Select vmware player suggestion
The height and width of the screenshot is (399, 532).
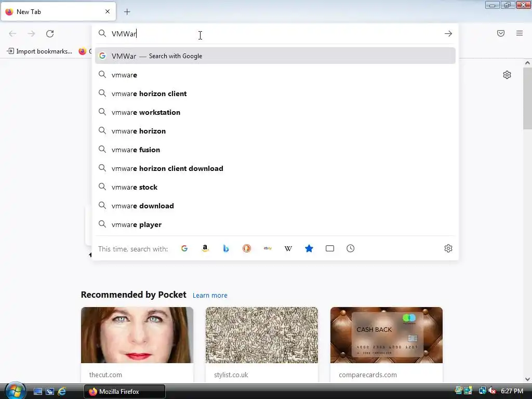click(275, 224)
